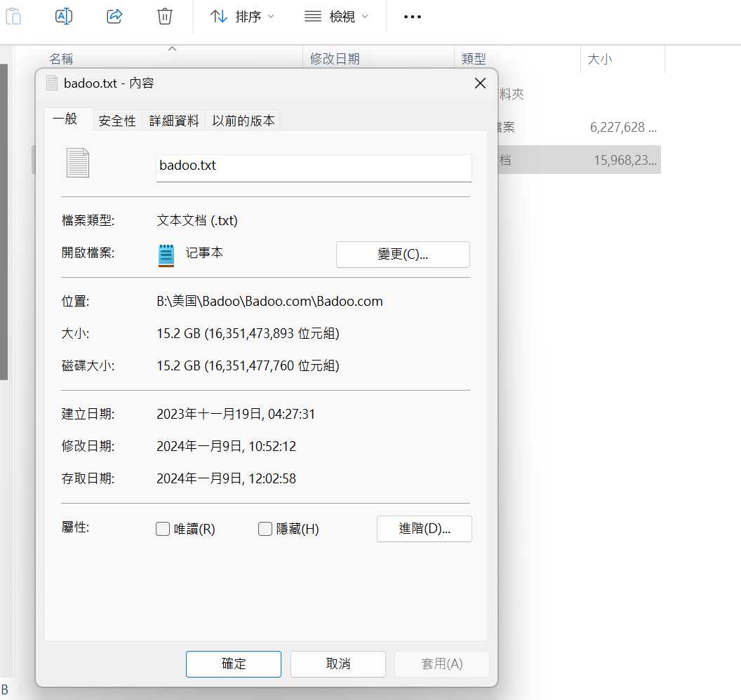Toggle the 隱藏(H) checkbox
This screenshot has width=741, height=700.
tap(265, 529)
